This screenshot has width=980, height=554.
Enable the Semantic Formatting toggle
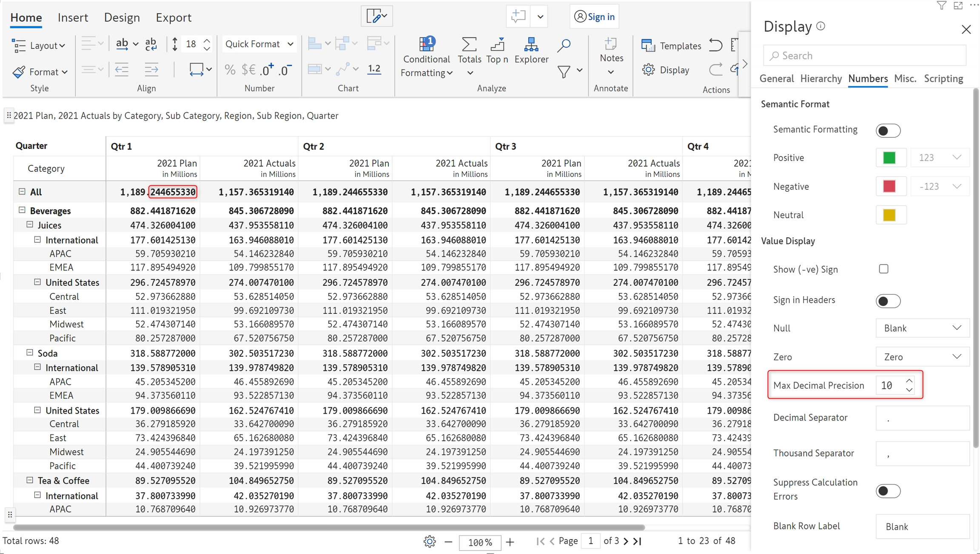pos(888,131)
